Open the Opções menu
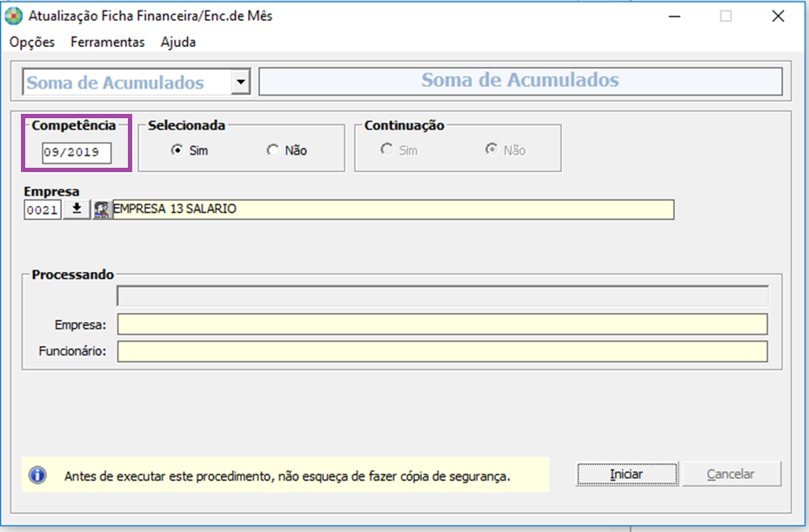The image size is (809, 532). tap(32, 43)
